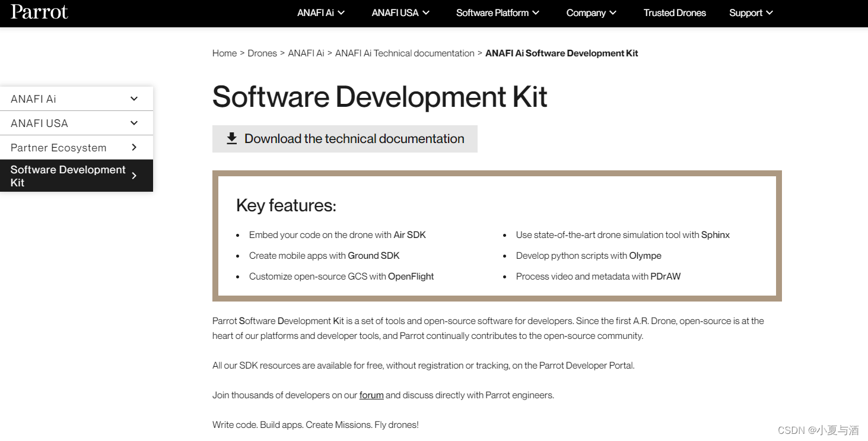The image size is (868, 441).
Task: Click PDrAW in key features
Action: 665,277
